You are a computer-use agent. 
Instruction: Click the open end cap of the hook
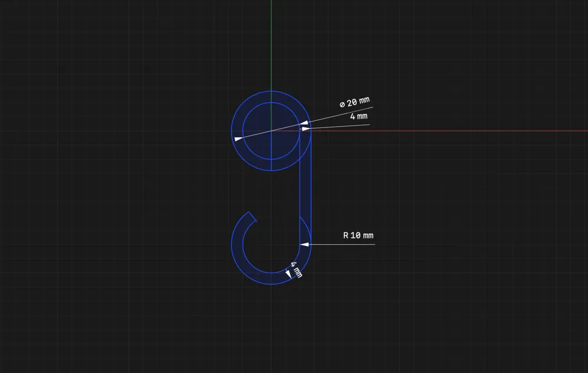[253, 217]
